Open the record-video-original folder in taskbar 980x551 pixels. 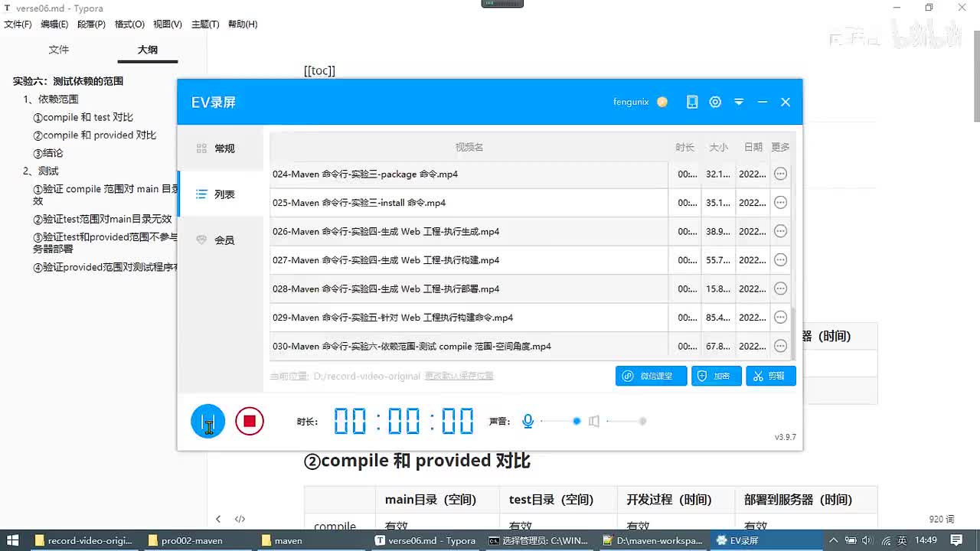pyautogui.click(x=83, y=540)
